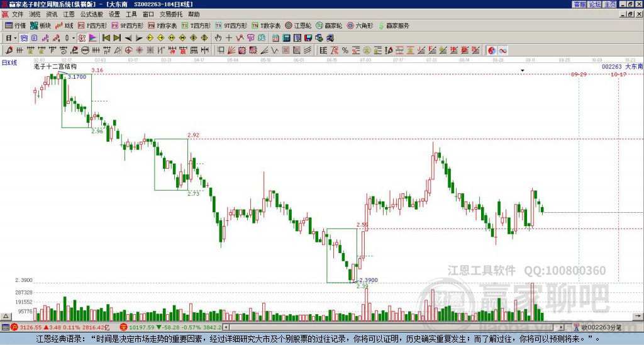The height and width of the screenshot is (345, 644).
Task: Click the first yellow diamond arrow icon
Action: 150,38
